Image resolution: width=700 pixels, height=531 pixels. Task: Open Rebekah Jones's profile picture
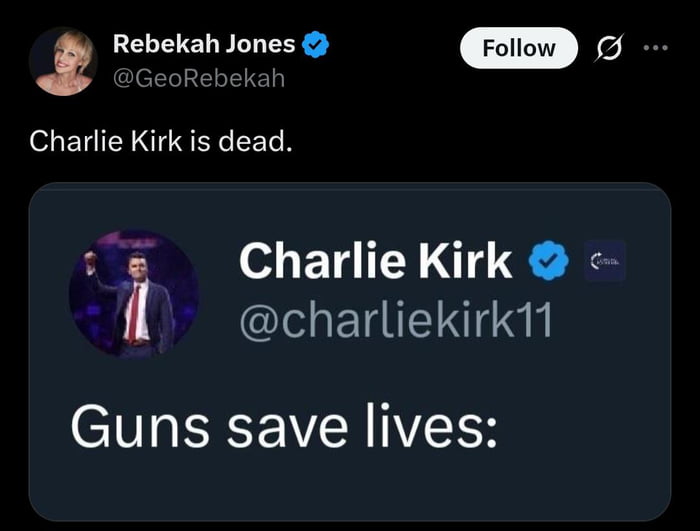[x=63, y=61]
